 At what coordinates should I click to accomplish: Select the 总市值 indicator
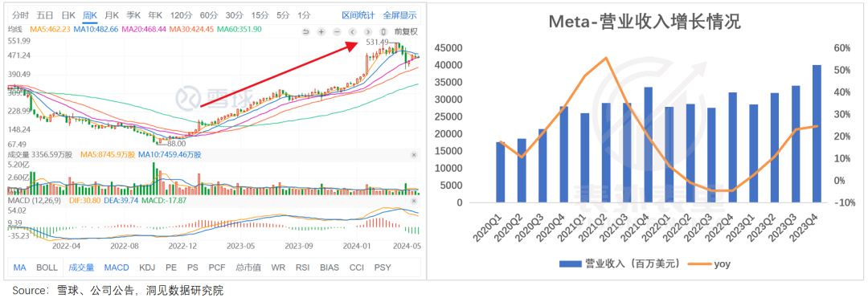[x=248, y=267]
